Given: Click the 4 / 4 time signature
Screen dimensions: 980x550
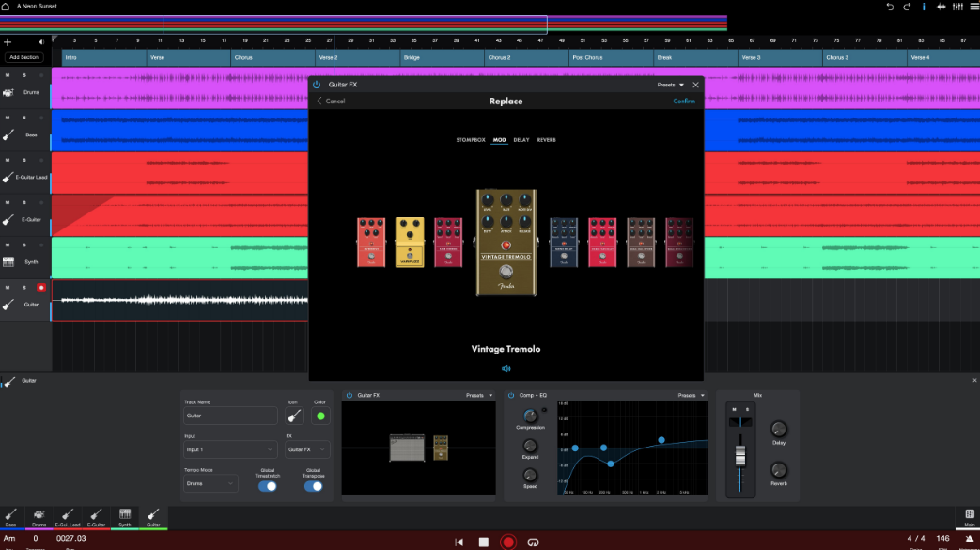Looking at the screenshot, I should pyautogui.click(x=915, y=538).
